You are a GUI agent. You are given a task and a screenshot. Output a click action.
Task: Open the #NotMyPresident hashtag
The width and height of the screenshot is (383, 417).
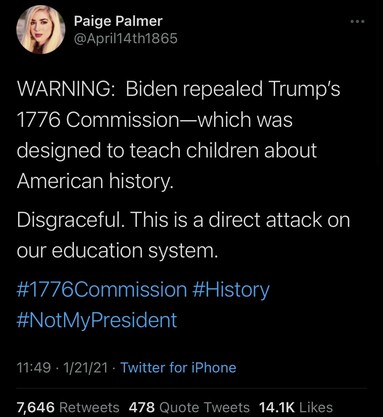coord(97,320)
